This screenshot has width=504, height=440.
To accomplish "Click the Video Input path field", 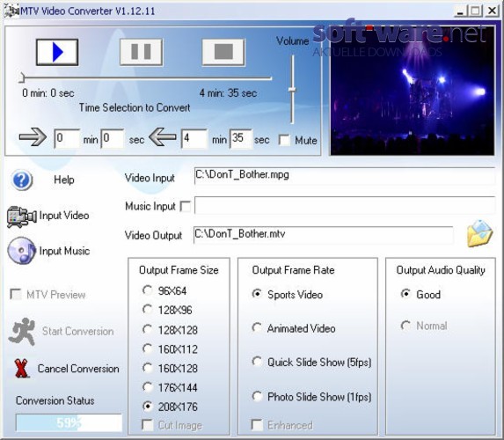I will click(345, 176).
